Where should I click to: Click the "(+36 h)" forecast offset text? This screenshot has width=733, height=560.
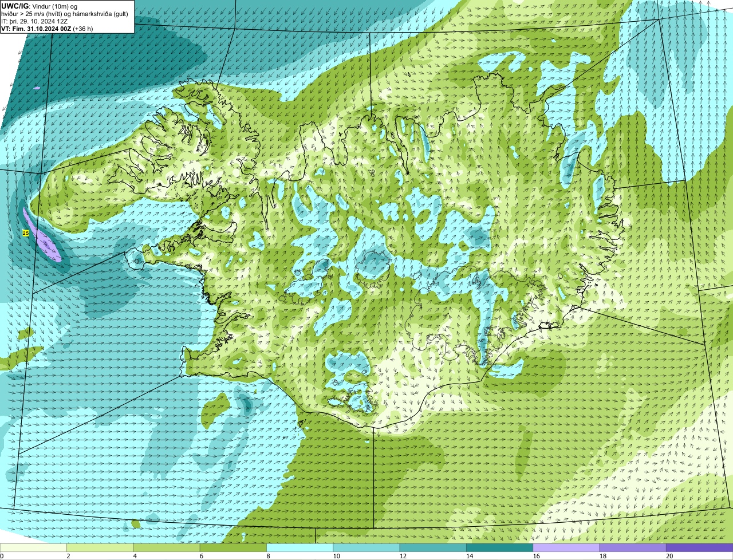click(83, 28)
